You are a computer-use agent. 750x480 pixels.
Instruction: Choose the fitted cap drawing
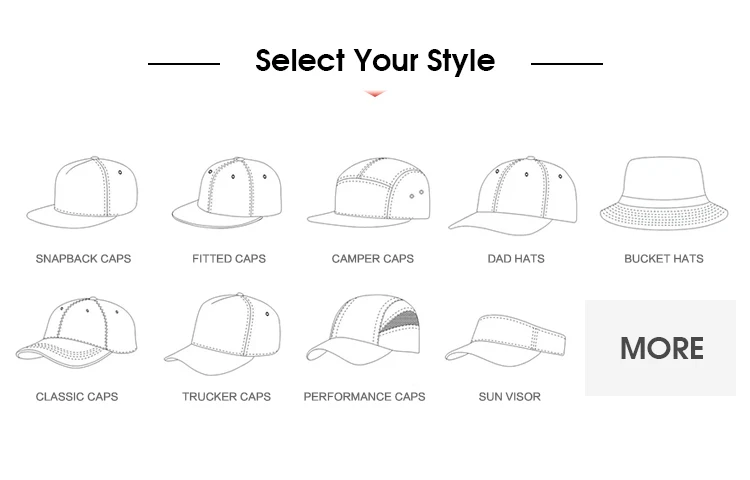227,192
